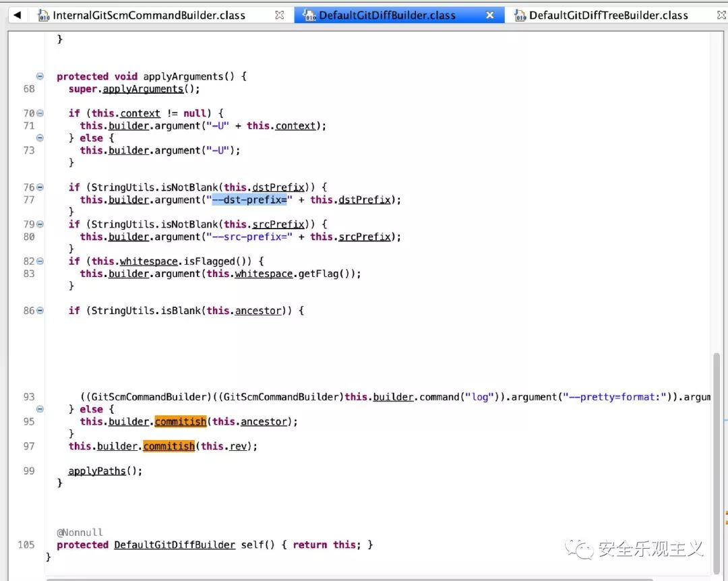Screen dimensions: 728x581
Task: Click the super.applyArguments call
Action: 134,89
